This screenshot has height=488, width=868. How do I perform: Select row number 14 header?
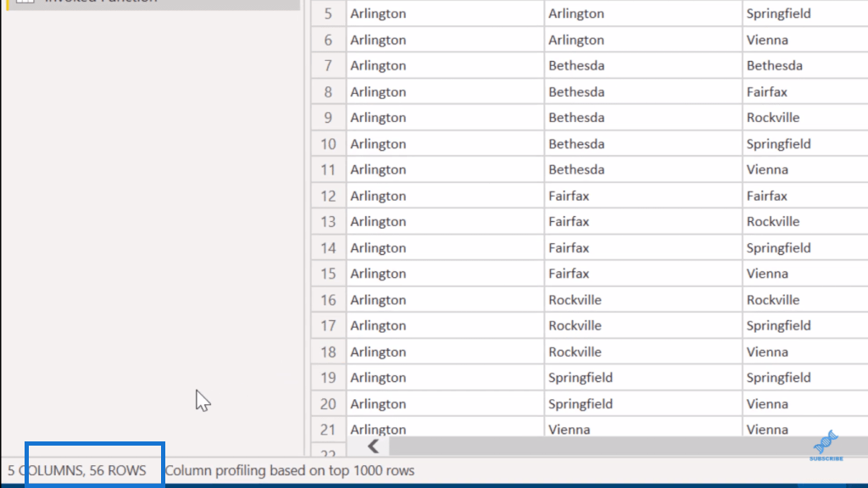click(x=328, y=248)
